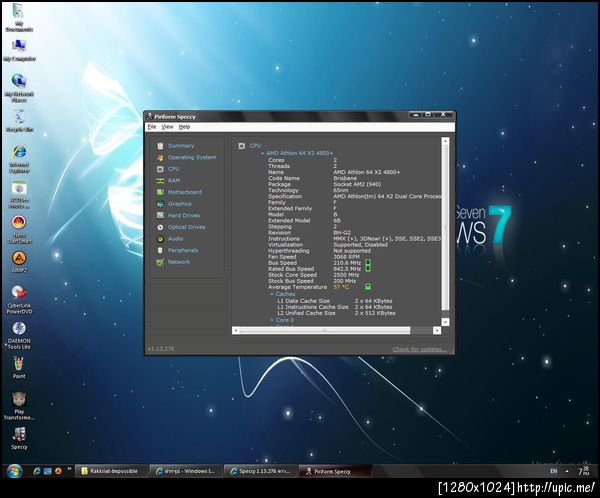Open the Internet Explorer desktop icon

(x=19, y=152)
